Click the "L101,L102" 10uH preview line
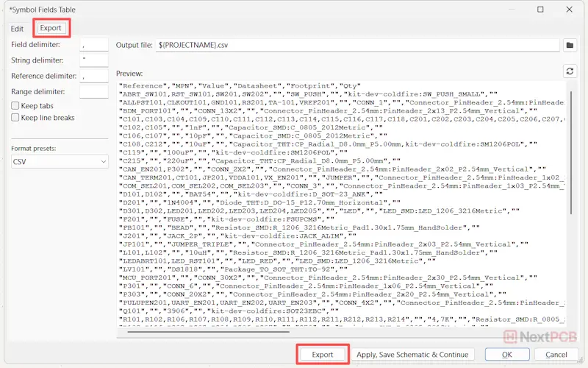 click(308, 252)
